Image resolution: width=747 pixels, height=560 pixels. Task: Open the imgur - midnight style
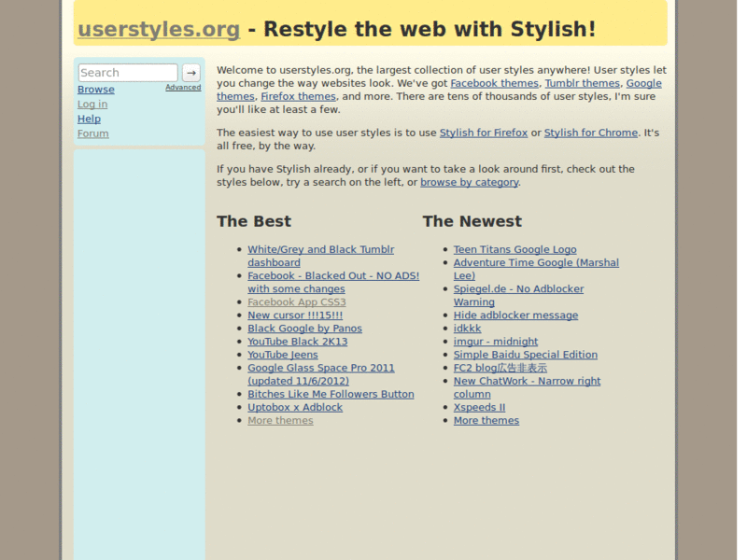[496, 342]
